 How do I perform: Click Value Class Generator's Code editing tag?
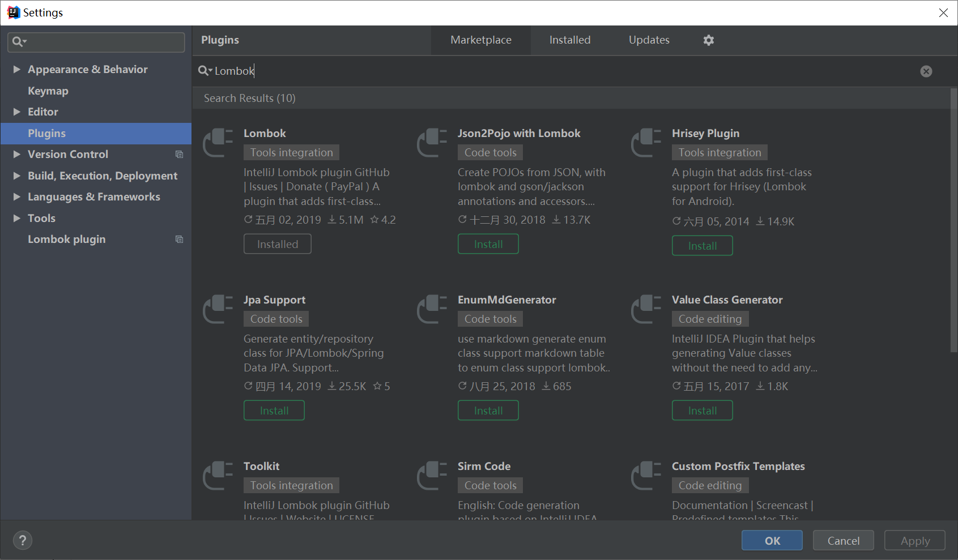tap(710, 319)
